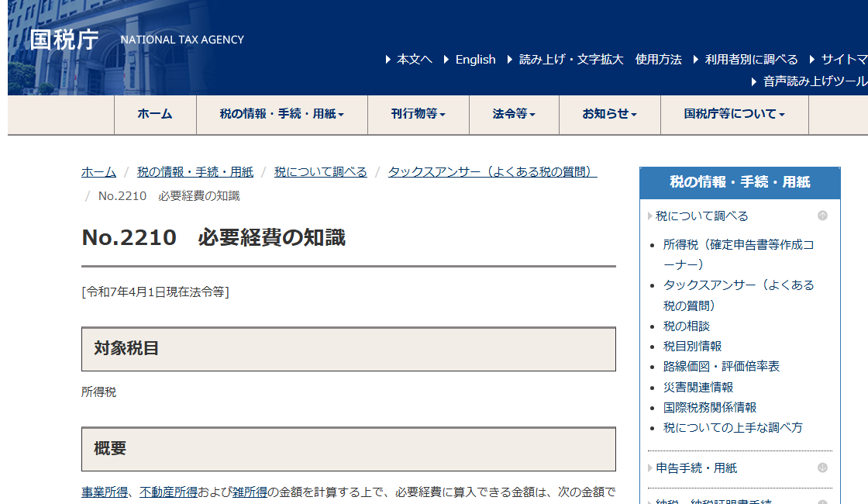Open the 法令等 dropdown menu

(515, 114)
